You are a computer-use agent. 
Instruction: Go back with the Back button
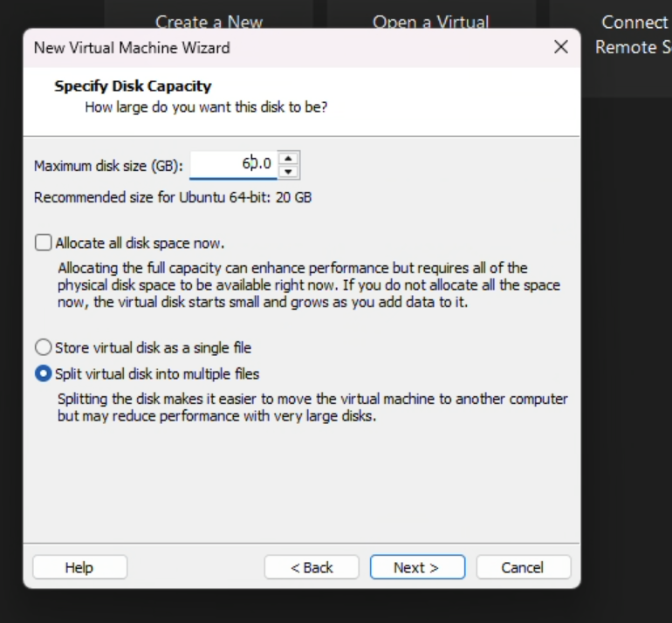[x=312, y=567]
